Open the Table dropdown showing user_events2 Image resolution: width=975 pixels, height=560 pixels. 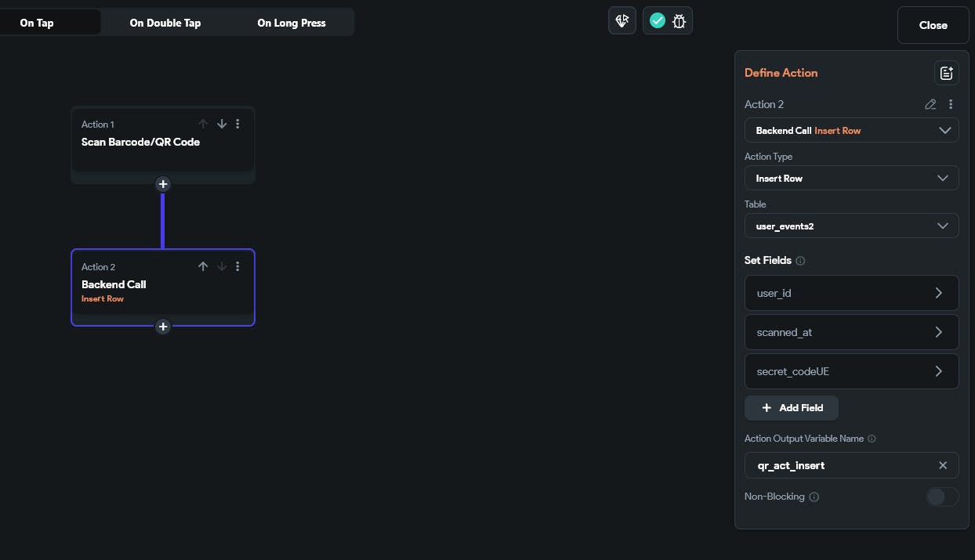pos(851,226)
